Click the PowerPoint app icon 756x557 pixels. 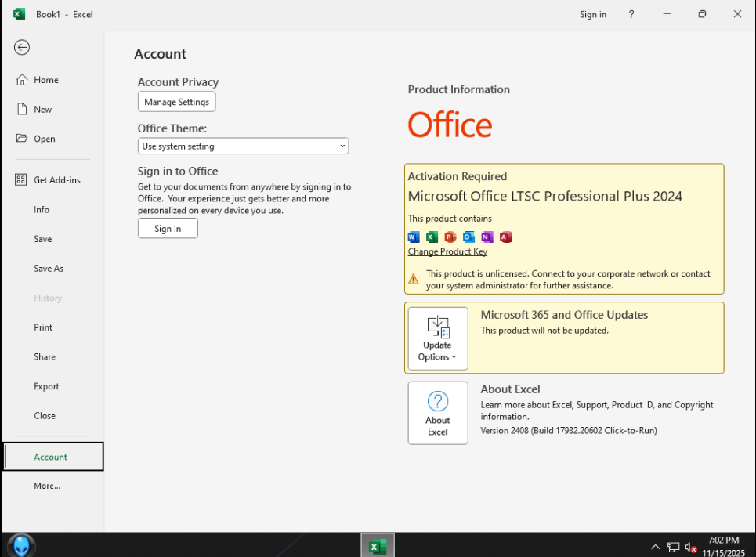pyautogui.click(x=450, y=237)
